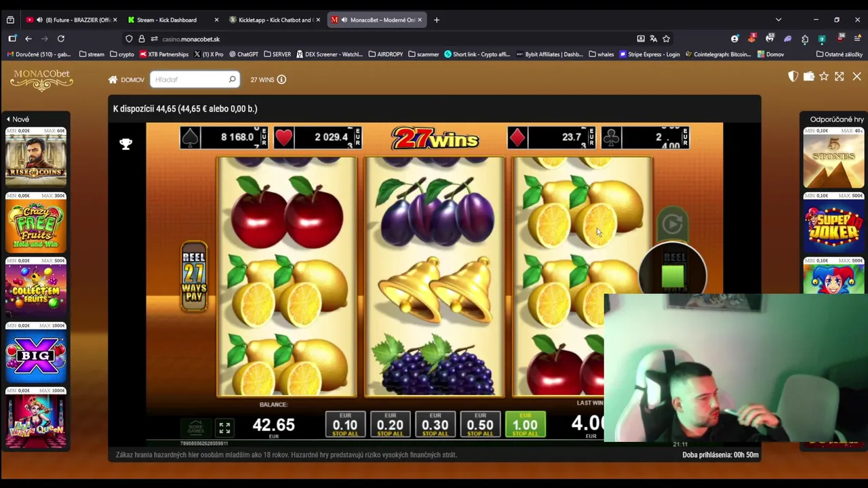Click the search magnifier icon

click(232, 79)
